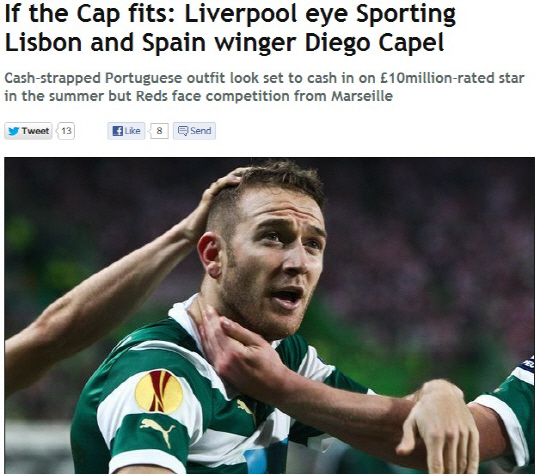Share the article via the Tweet label

(x=35, y=131)
